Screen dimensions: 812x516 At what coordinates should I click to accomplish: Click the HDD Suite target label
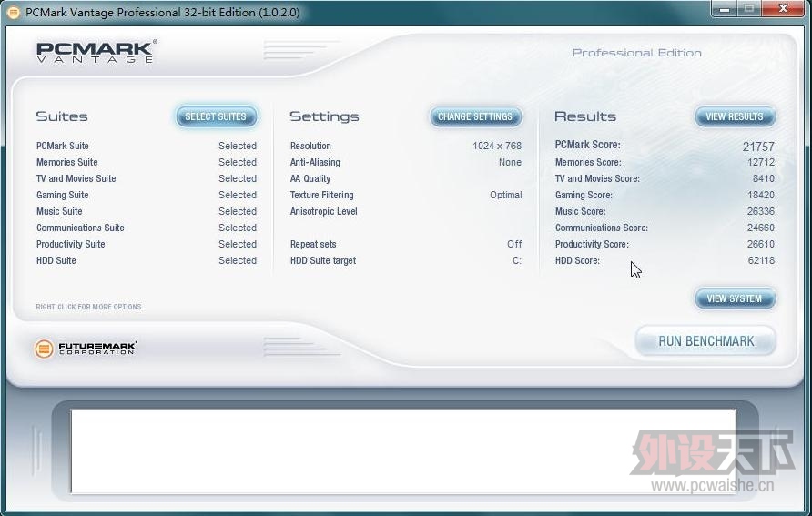coord(323,260)
